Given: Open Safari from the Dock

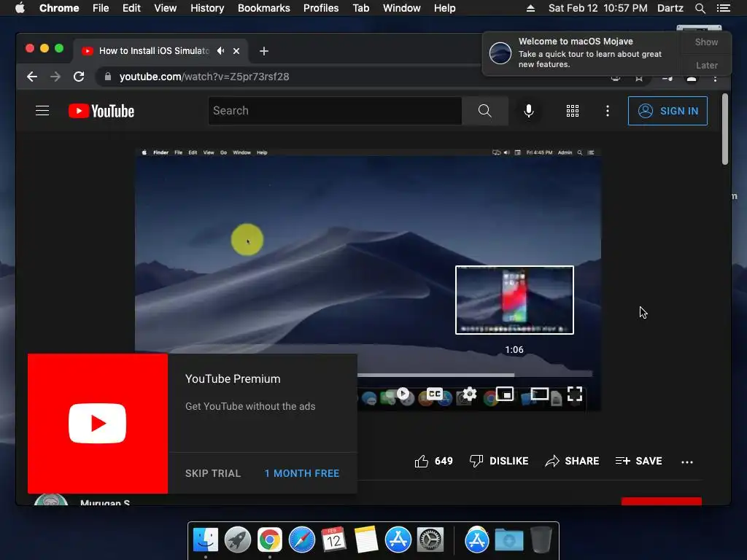Looking at the screenshot, I should click(x=301, y=540).
